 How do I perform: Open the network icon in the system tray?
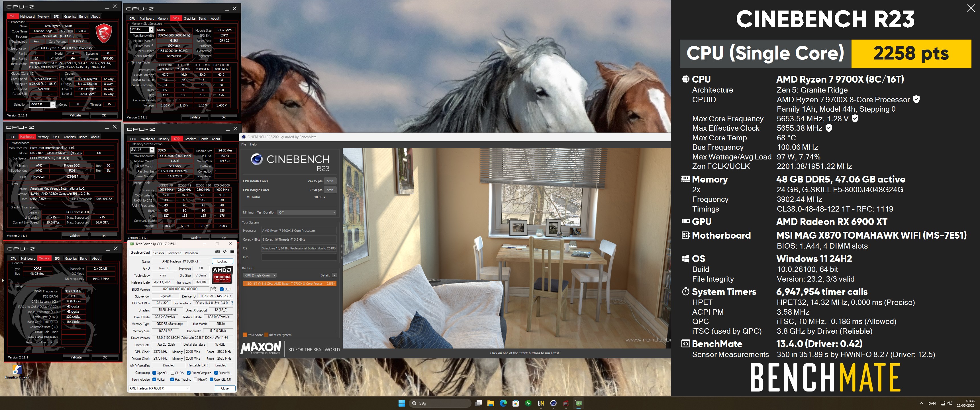click(943, 403)
